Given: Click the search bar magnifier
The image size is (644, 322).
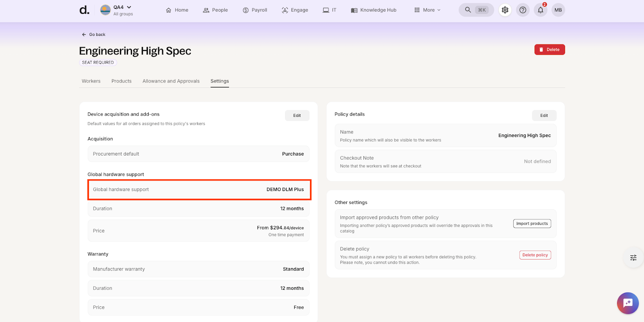Looking at the screenshot, I should click(x=468, y=10).
